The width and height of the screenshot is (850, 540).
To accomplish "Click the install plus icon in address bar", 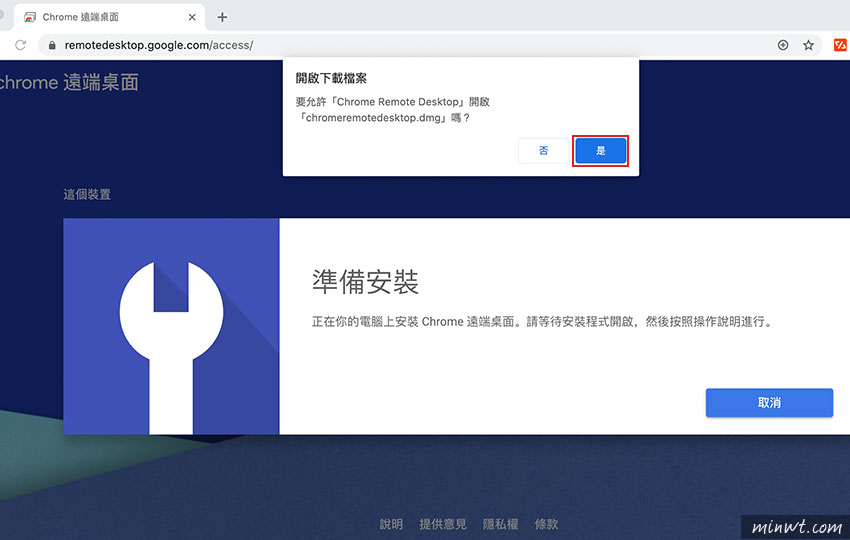I will tap(783, 45).
